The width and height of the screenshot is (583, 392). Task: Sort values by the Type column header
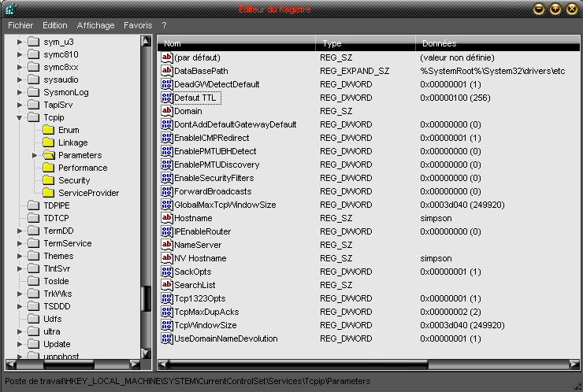(x=366, y=43)
